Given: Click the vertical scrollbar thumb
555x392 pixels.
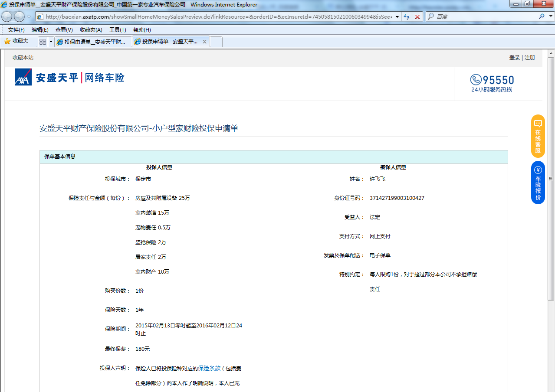Looking at the screenshot, I should tap(551, 179).
